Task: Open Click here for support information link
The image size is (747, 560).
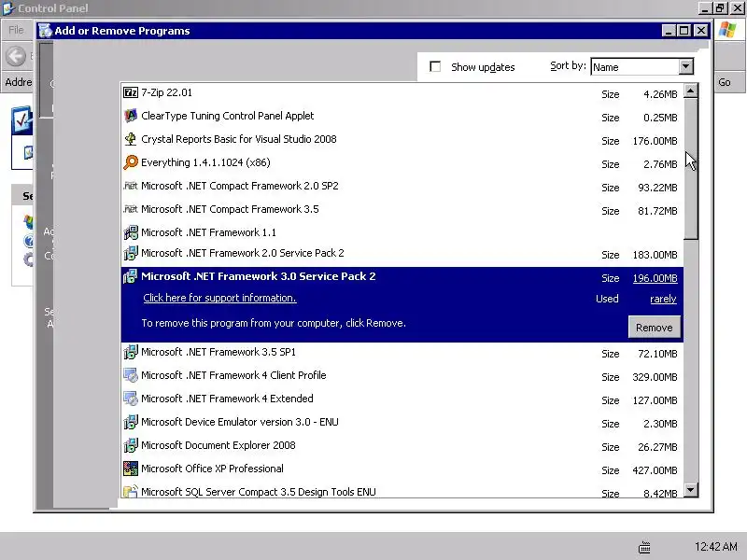Action: click(x=219, y=298)
